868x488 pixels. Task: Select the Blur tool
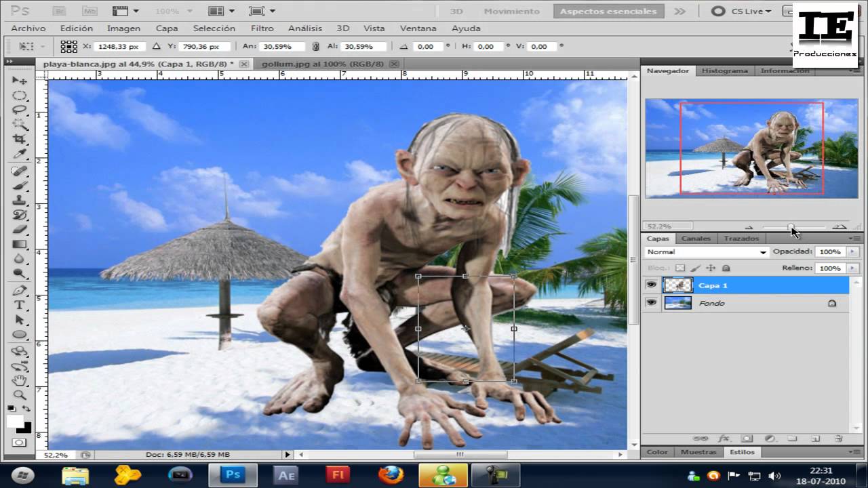[20, 259]
